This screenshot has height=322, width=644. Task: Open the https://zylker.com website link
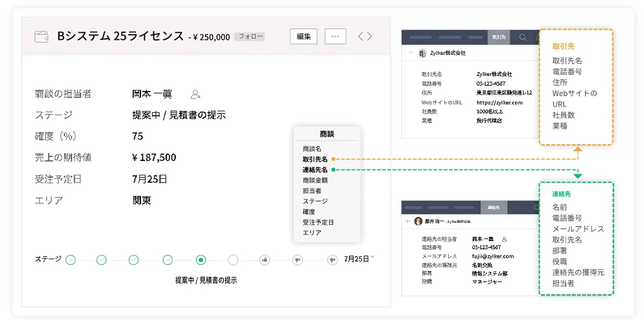click(x=500, y=102)
